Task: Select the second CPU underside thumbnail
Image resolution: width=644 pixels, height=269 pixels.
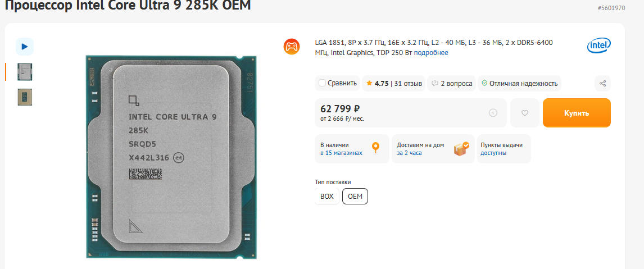Action: coord(25,97)
